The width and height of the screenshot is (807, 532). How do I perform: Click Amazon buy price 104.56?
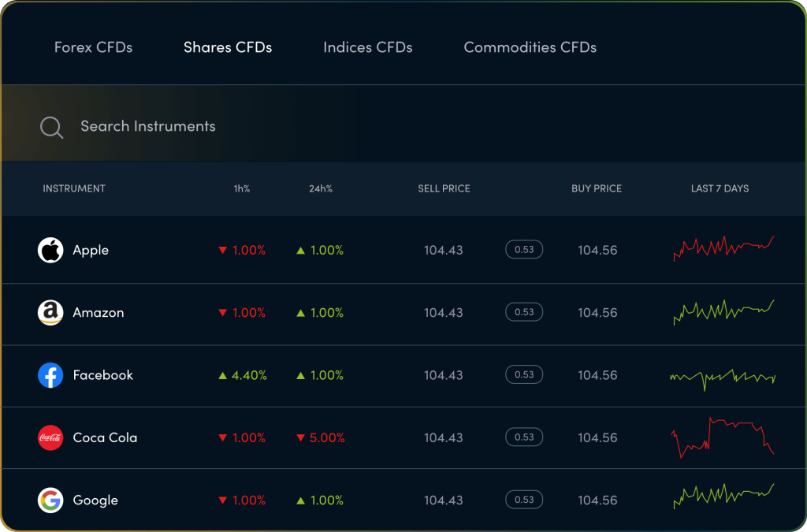pyautogui.click(x=597, y=313)
